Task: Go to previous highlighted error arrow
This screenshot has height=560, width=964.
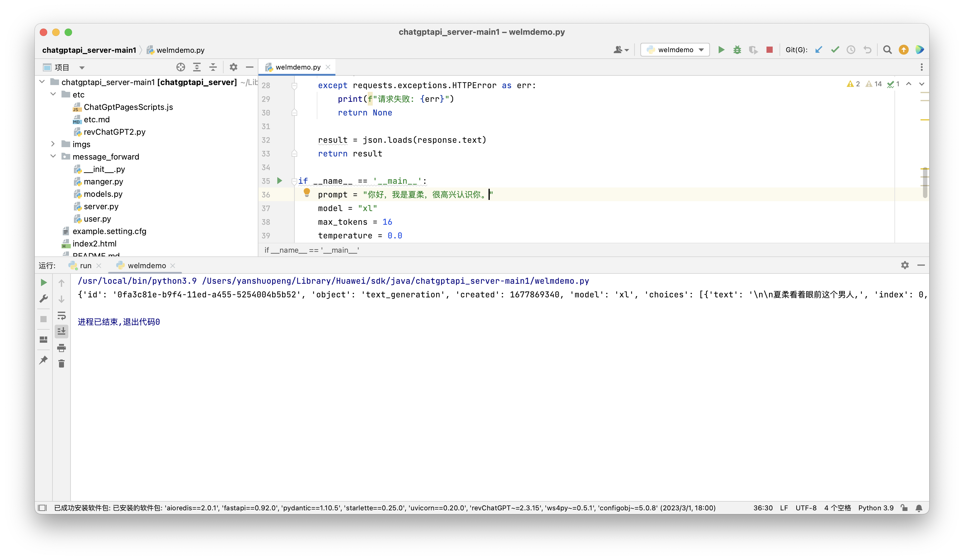Action: coord(908,84)
